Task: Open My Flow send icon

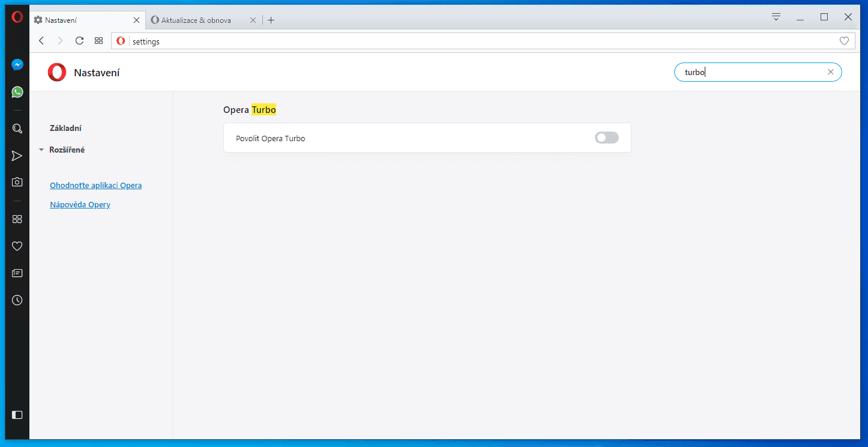Action: pos(17,156)
